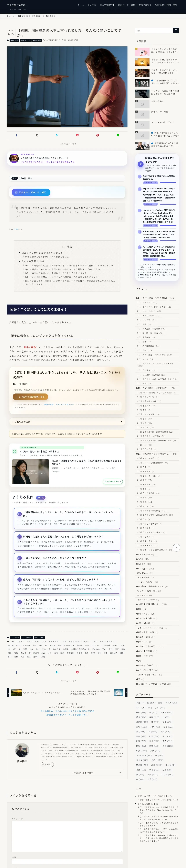
Task: Click the sidebar search input field
Action: [154, 31]
